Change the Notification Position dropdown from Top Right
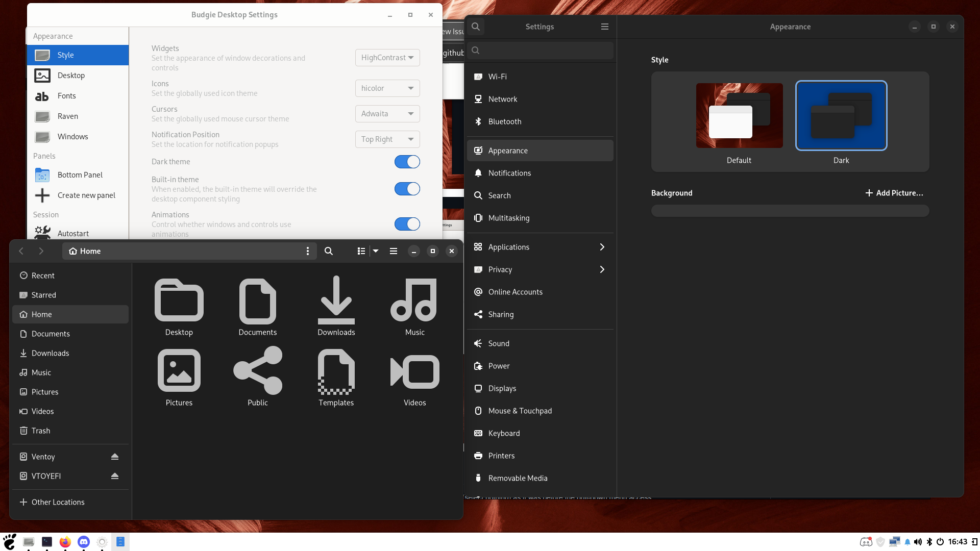The height and width of the screenshot is (551, 980). point(387,139)
